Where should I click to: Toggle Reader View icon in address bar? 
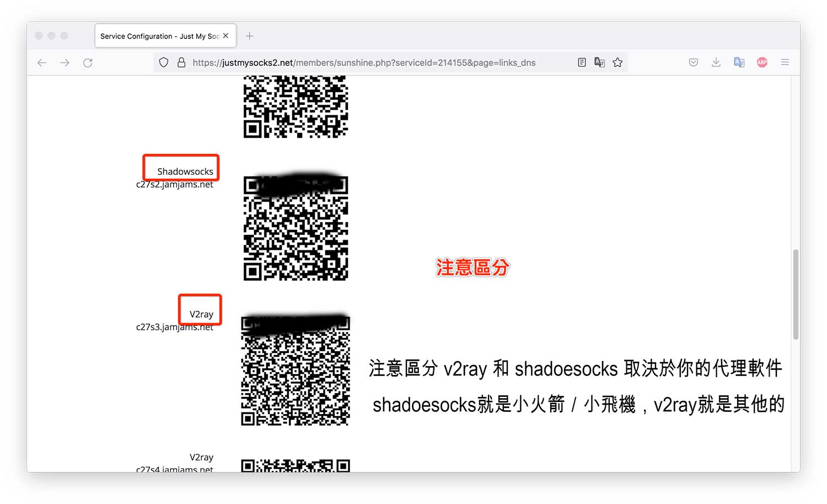point(582,63)
